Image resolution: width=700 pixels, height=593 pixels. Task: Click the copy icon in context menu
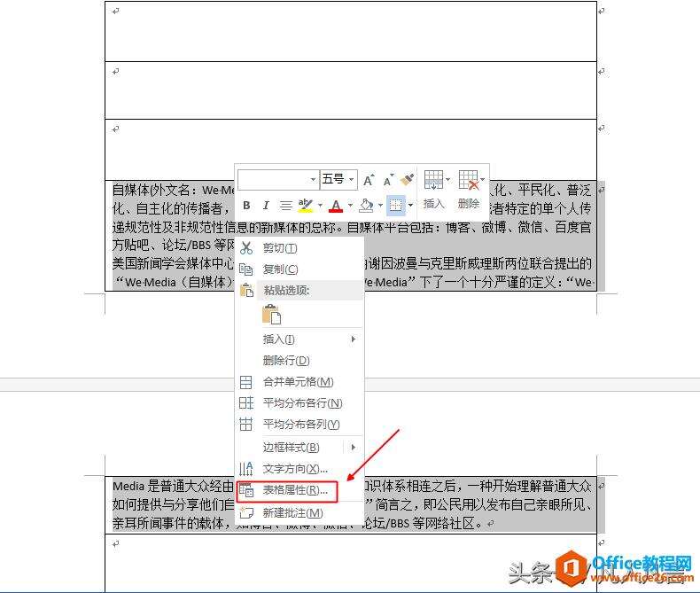pyautogui.click(x=246, y=269)
